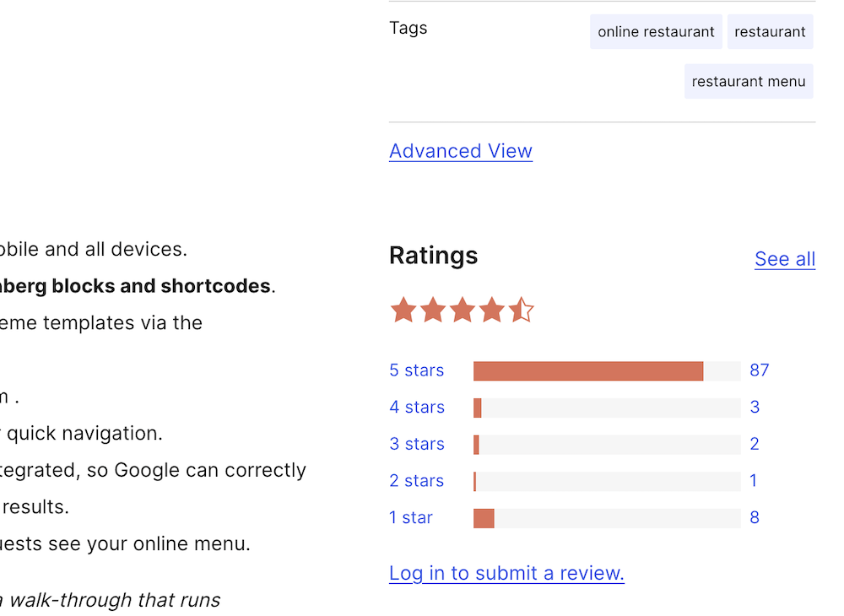Show the 2 stars reviews

417,481
